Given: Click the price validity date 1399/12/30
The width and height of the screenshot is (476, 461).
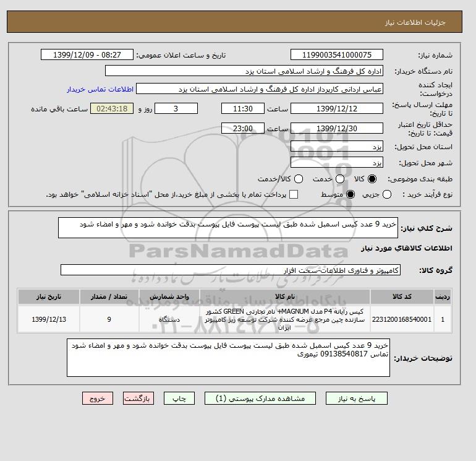Looking at the screenshot, I should [337, 128].
